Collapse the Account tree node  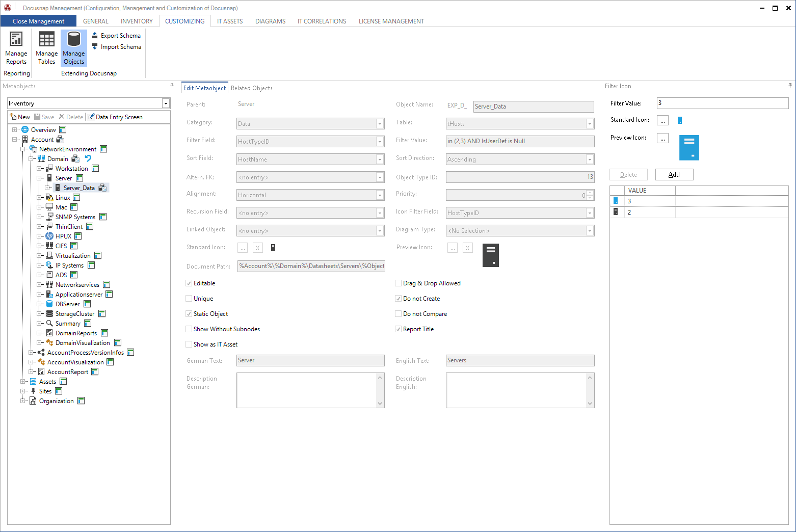(15, 140)
